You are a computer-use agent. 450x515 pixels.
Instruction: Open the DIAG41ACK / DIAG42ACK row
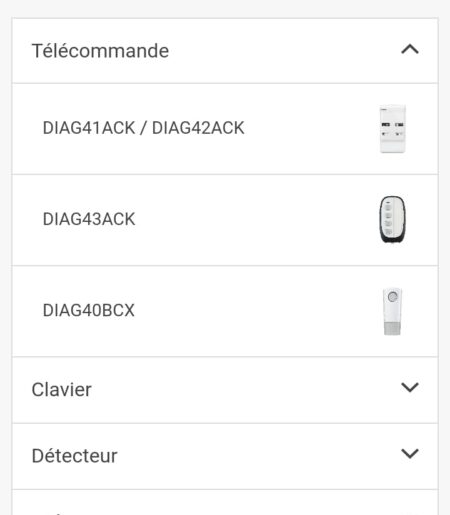point(225,129)
